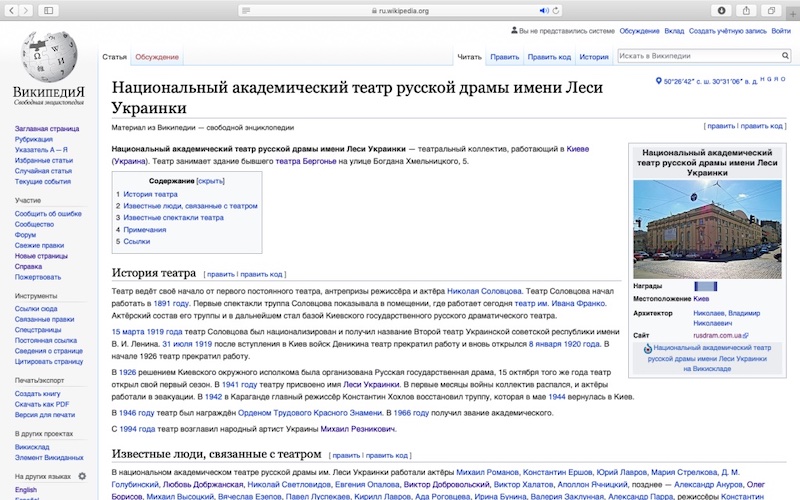Click the map pin coordinates icon
Viewport: 800px width, 500px height.
[658, 81]
